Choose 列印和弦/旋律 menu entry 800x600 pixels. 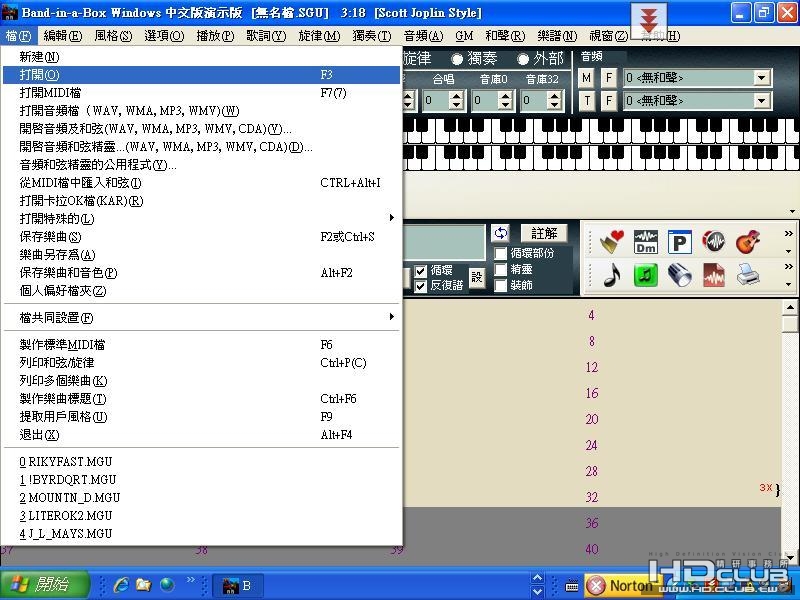[202, 363]
